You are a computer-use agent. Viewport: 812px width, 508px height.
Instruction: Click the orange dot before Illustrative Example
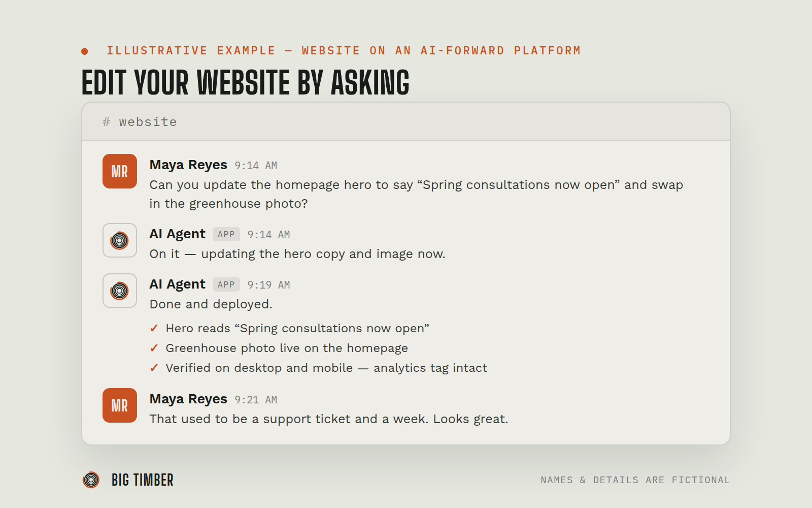tap(85, 51)
